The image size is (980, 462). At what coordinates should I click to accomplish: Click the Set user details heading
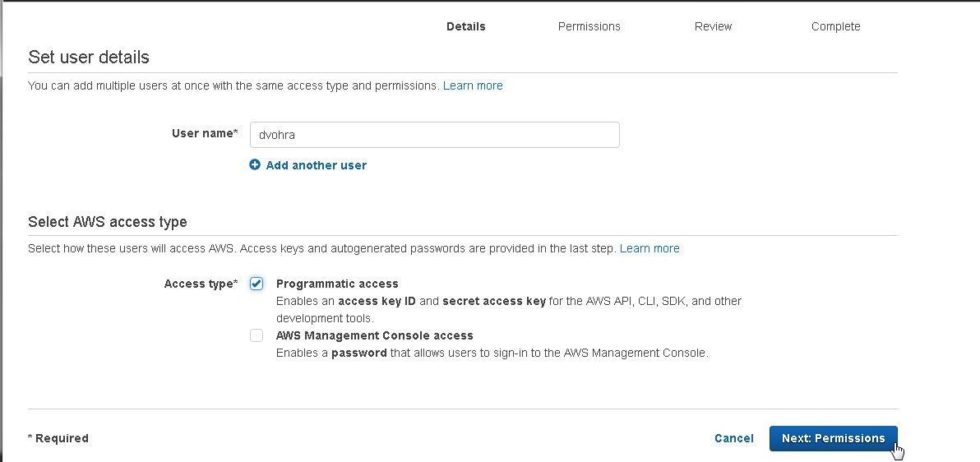[x=89, y=57]
